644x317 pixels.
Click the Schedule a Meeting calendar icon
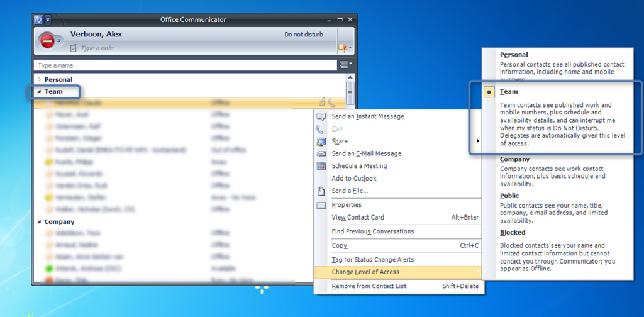(321, 166)
